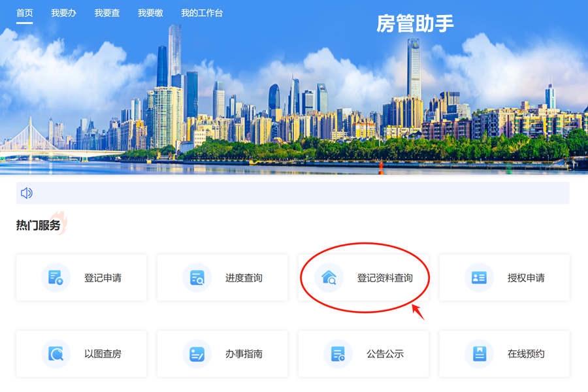Click the 登记资料查询 text label
The width and height of the screenshot is (588, 392).
coord(385,278)
